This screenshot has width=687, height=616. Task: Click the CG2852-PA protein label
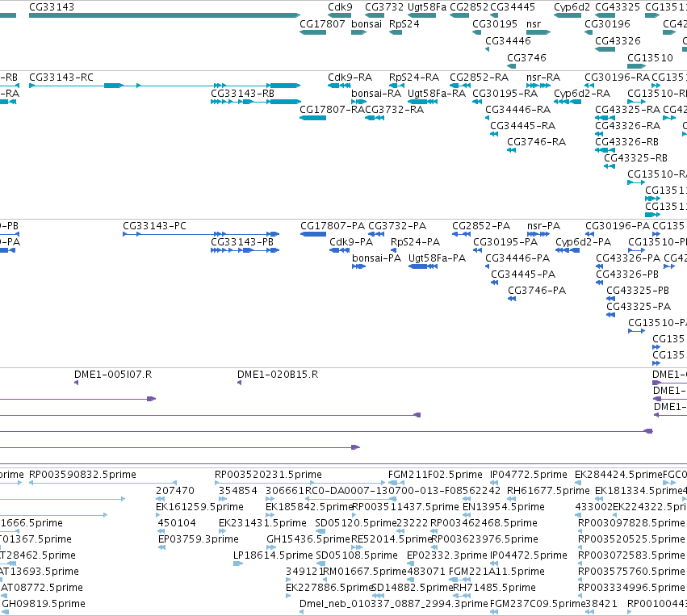pyautogui.click(x=481, y=226)
